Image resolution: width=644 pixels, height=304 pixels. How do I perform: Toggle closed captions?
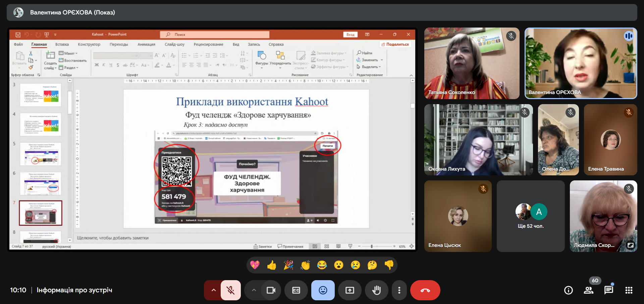(296, 290)
